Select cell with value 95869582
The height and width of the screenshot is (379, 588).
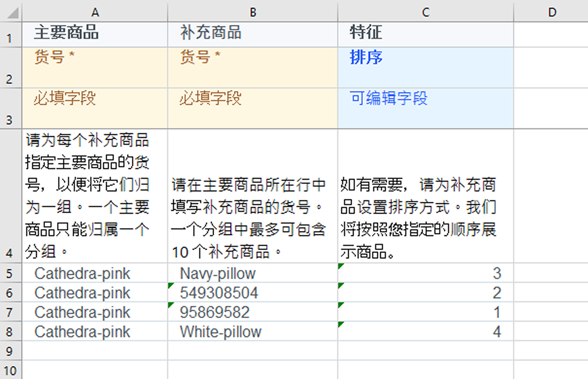click(215, 312)
